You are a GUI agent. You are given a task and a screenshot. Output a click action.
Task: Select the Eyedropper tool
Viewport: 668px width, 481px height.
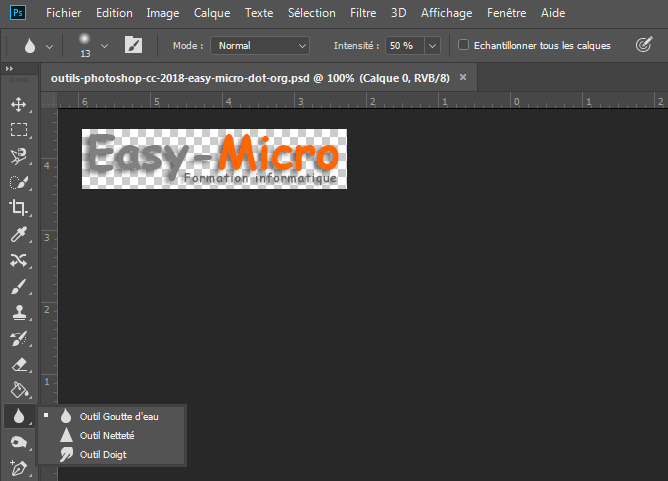pyautogui.click(x=18, y=234)
